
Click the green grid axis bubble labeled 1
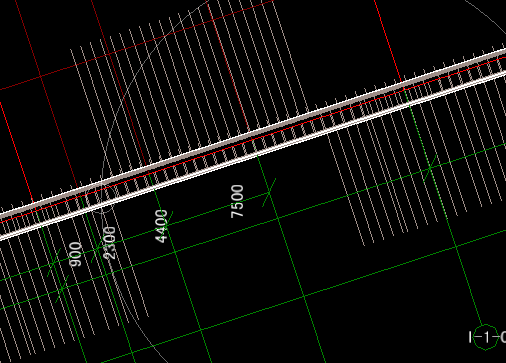[486, 337]
